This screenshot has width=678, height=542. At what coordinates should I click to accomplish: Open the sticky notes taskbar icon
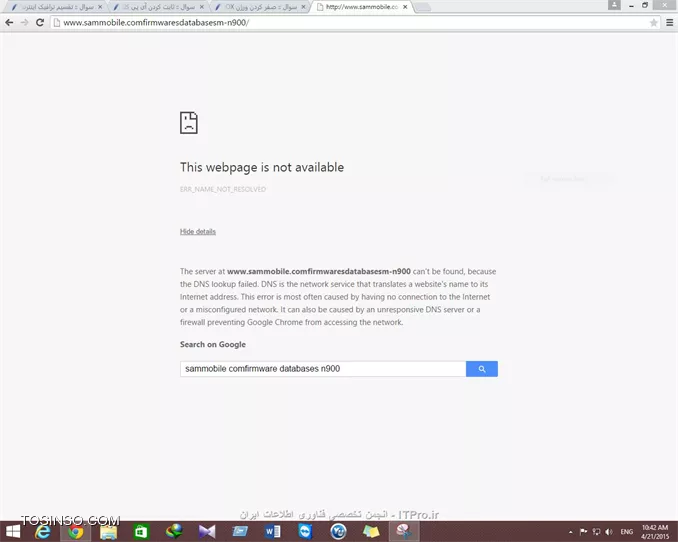click(371, 531)
